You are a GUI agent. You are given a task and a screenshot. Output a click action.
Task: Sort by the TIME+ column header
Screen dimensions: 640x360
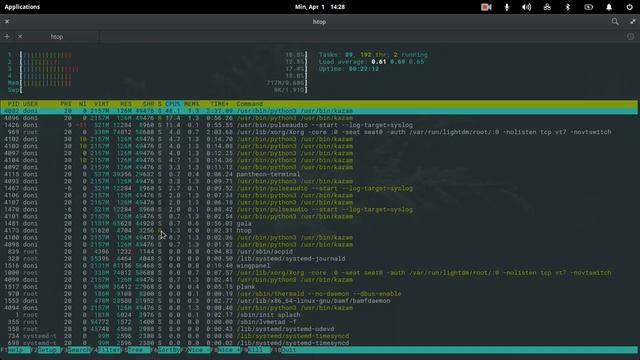coord(220,104)
